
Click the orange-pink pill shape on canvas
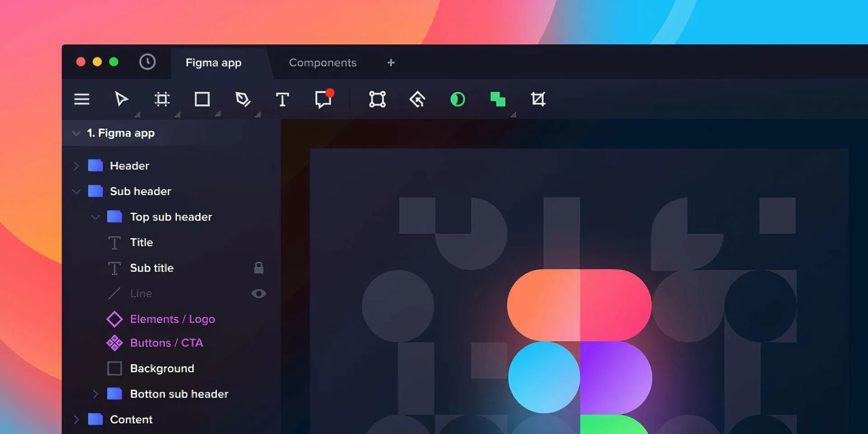tap(579, 305)
